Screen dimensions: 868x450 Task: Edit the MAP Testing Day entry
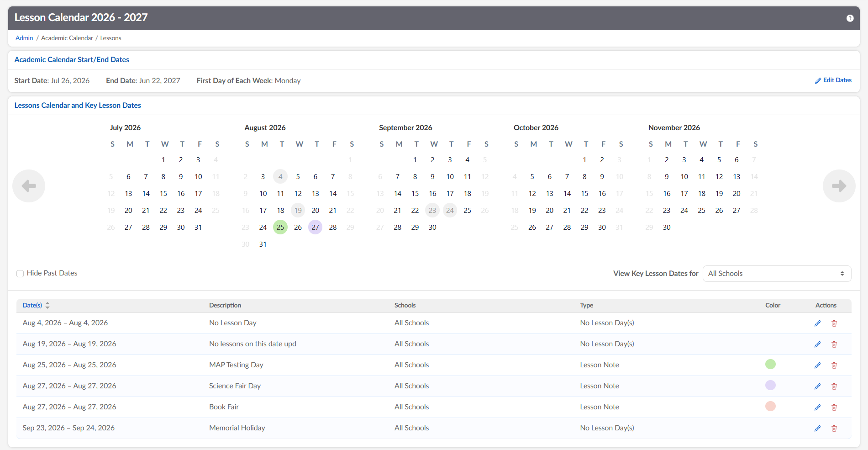pyautogui.click(x=817, y=365)
